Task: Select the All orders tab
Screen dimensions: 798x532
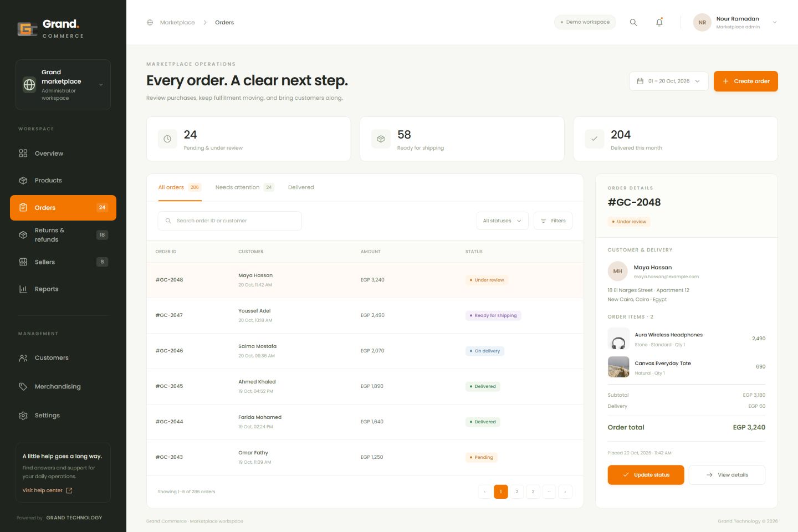Action: (x=180, y=187)
